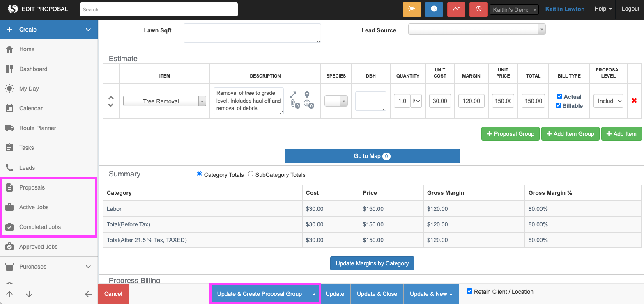Image resolution: width=644 pixels, height=304 pixels.
Task: Click the yellow sun icon button
Action: coord(412,9)
